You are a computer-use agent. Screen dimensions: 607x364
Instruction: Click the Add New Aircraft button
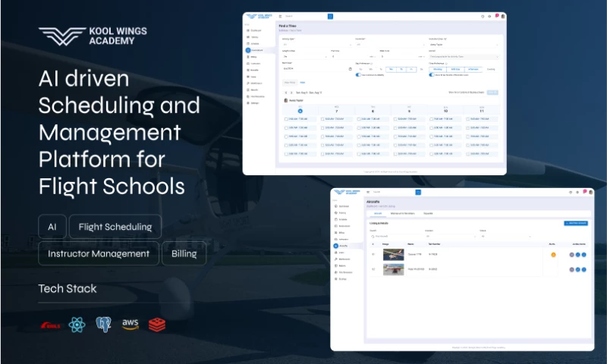tap(576, 223)
